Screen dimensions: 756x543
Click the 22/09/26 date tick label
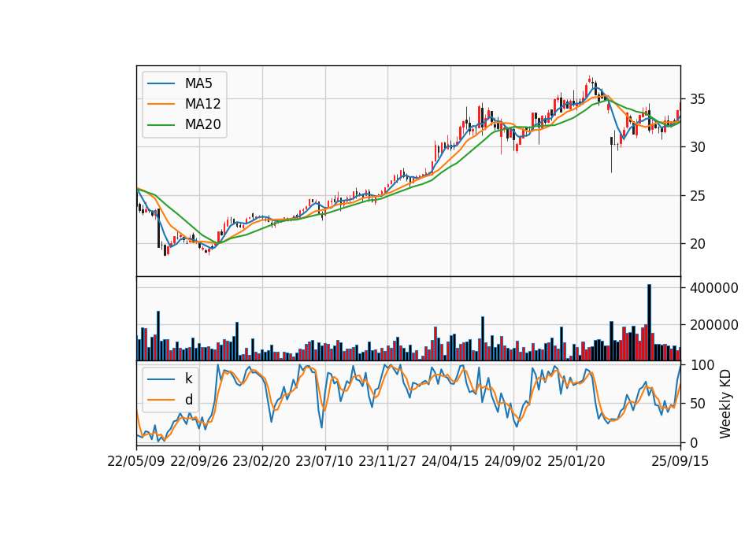[x=199, y=461]
